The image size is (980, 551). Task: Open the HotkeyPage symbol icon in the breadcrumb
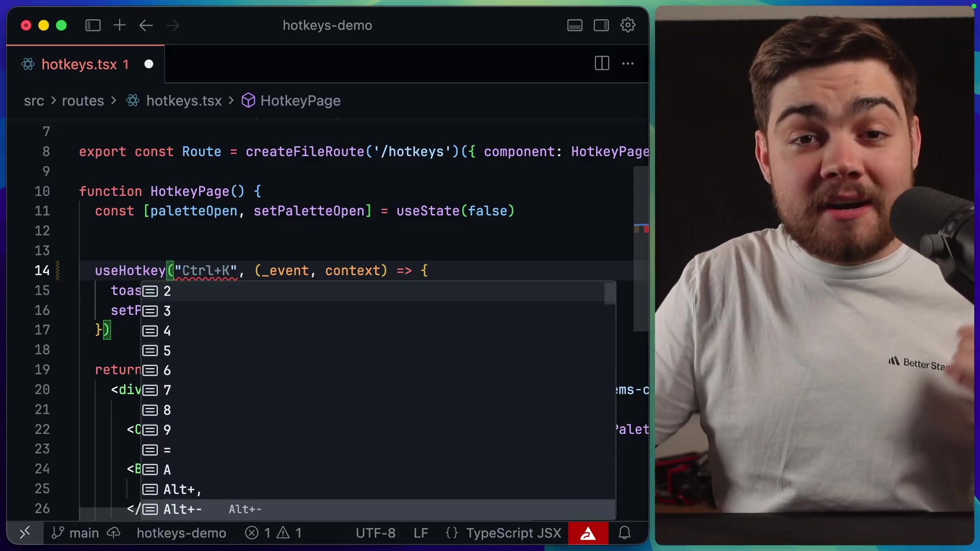[x=249, y=101]
